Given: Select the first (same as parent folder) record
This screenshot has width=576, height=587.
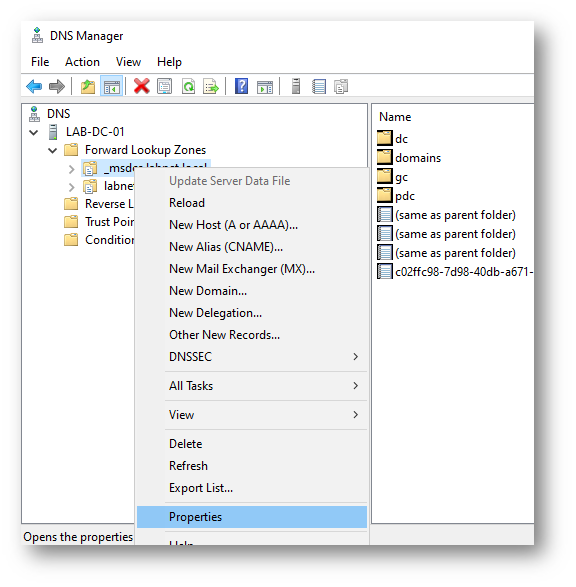Looking at the screenshot, I should (455, 215).
